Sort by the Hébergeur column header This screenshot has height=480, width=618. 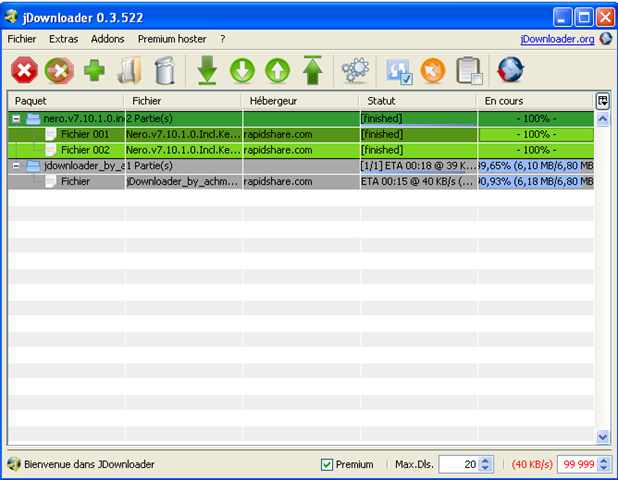click(x=301, y=101)
